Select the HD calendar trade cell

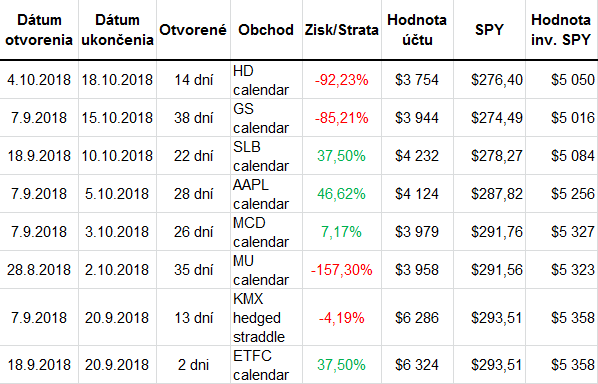pyautogui.click(x=266, y=80)
